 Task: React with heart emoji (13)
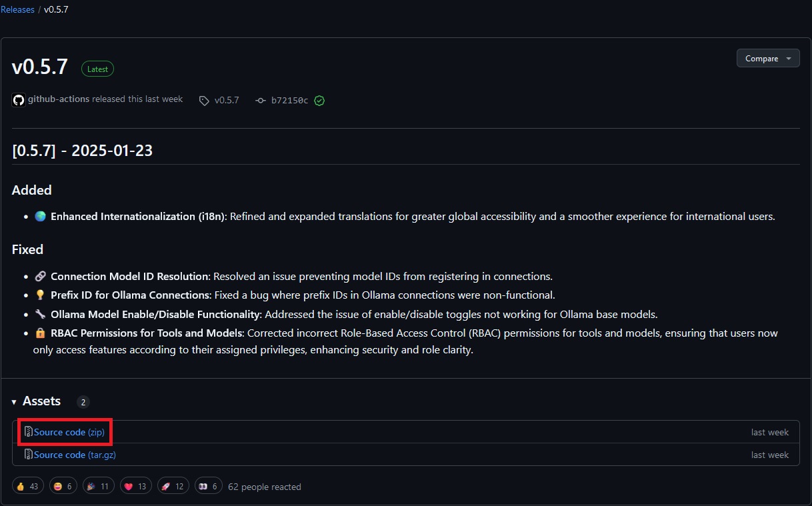135,487
